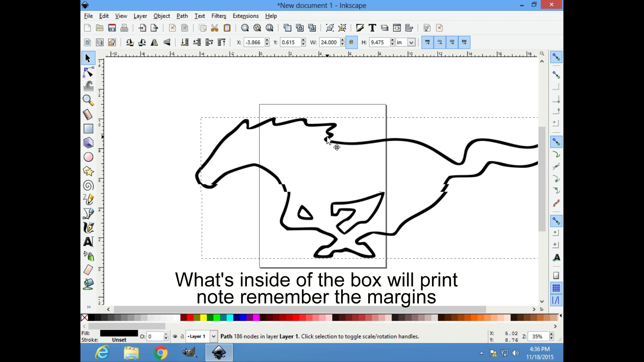Image resolution: width=644 pixels, height=362 pixels.
Task: Click the W width input field
Action: pyautogui.click(x=329, y=42)
